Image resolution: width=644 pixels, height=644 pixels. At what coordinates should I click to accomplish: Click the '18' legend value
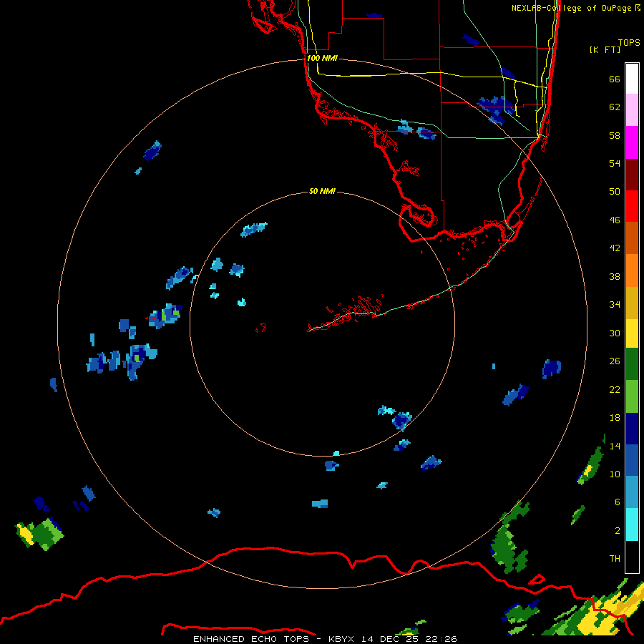tap(615, 418)
